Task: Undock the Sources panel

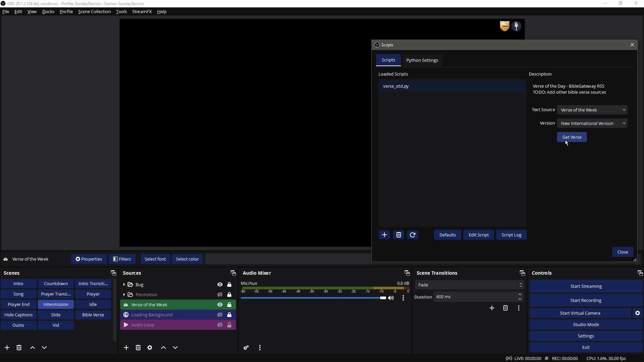Action: click(233, 273)
